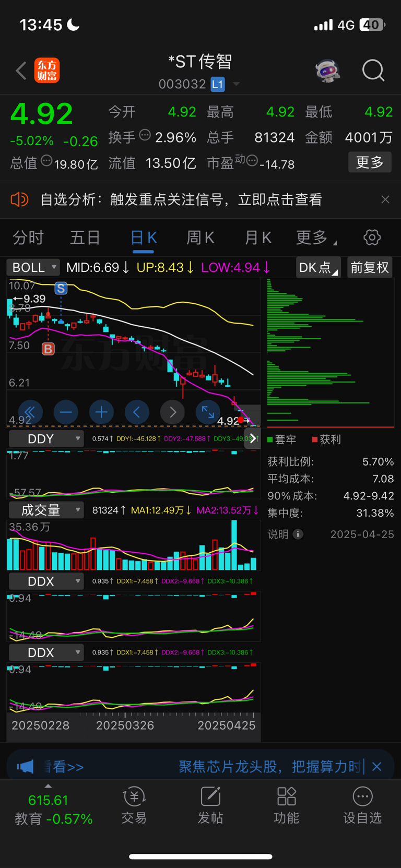Screen dimensions: 401x868
Task: Tap the 平均成本 7.08 value
Action: 383,479
